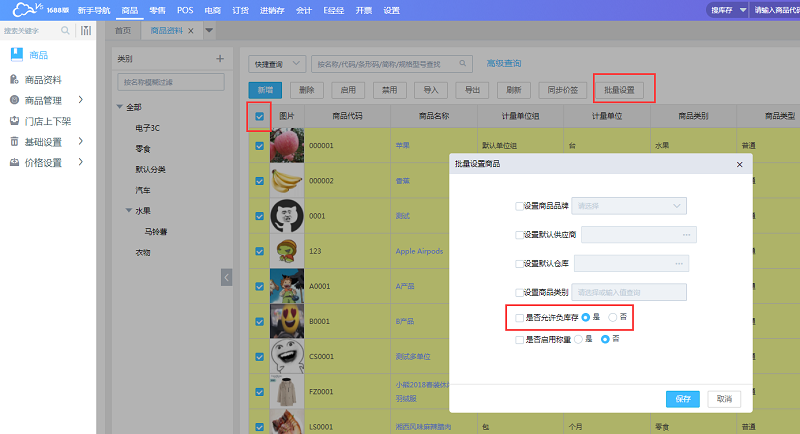Tick the 设置商品品牌 checkbox
Screen dimensions: 800x434
coord(519,206)
